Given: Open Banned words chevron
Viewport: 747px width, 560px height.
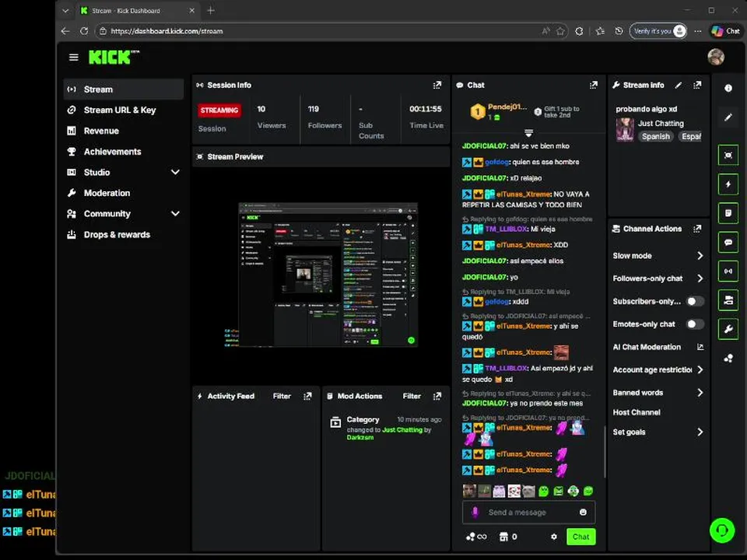Looking at the screenshot, I should [700, 393].
